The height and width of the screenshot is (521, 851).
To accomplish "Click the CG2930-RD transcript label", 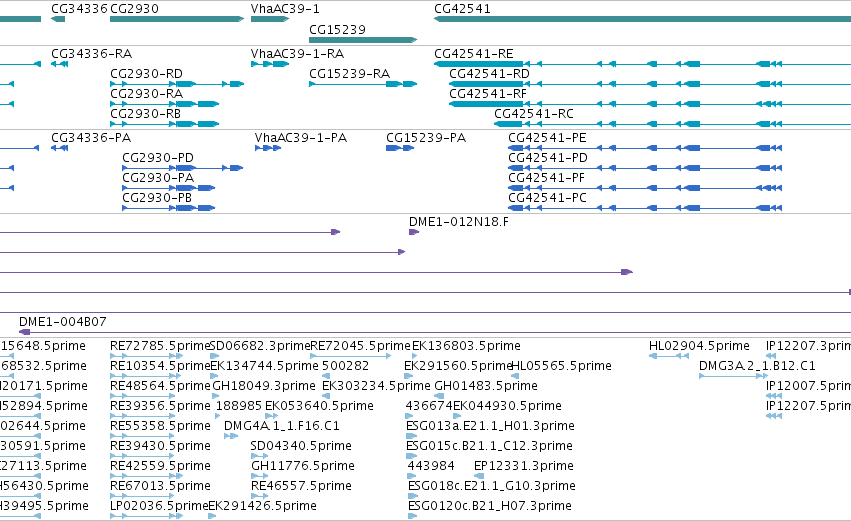I will (x=147, y=73).
